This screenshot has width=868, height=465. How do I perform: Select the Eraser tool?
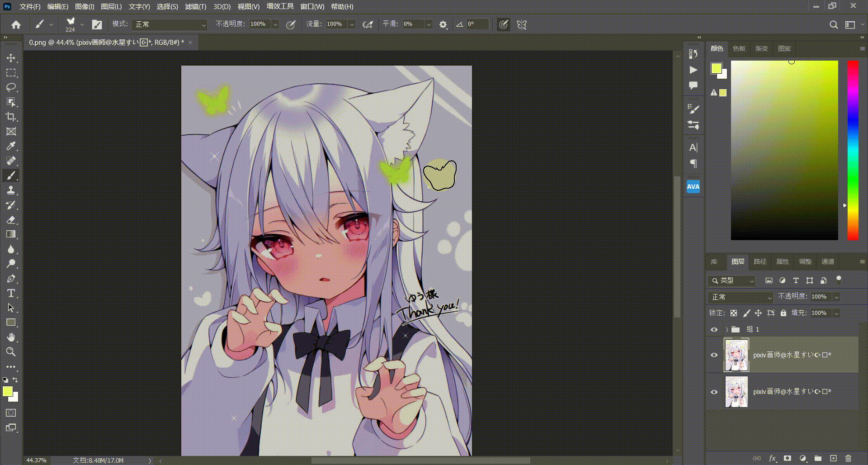(x=11, y=219)
